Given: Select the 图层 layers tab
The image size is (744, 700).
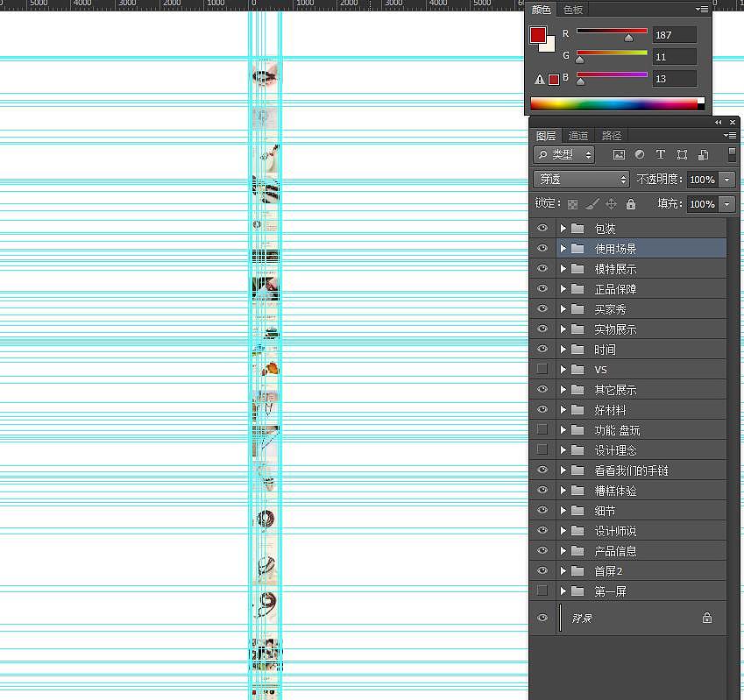Looking at the screenshot, I should (x=546, y=136).
